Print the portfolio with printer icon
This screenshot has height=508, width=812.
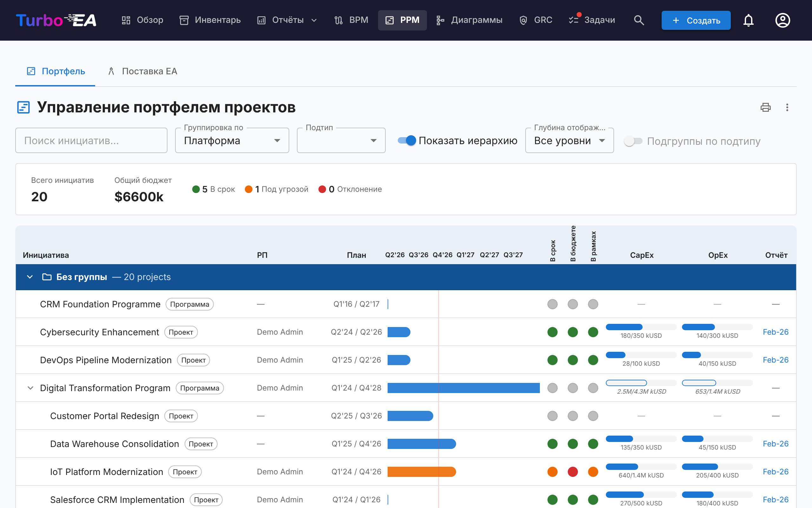[x=765, y=107]
